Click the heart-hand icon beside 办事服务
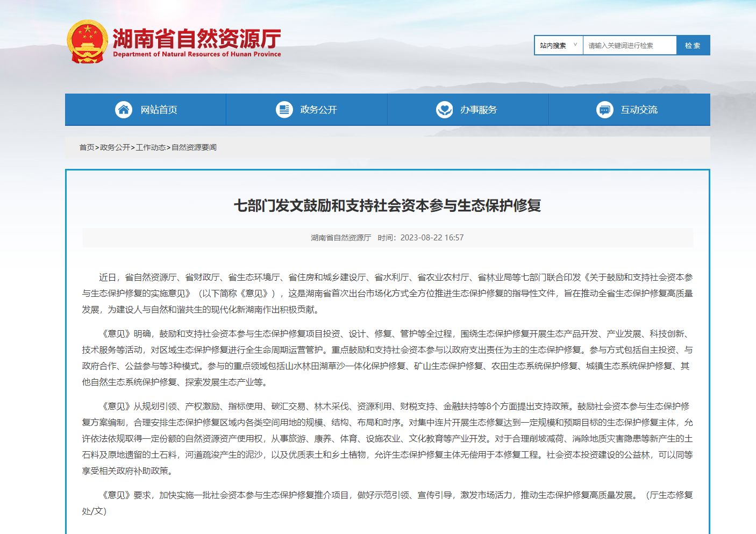The height and width of the screenshot is (534, 756). pos(444,110)
